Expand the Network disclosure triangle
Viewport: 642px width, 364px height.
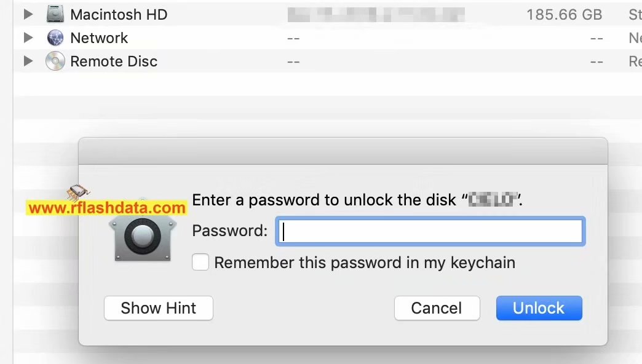coord(28,38)
